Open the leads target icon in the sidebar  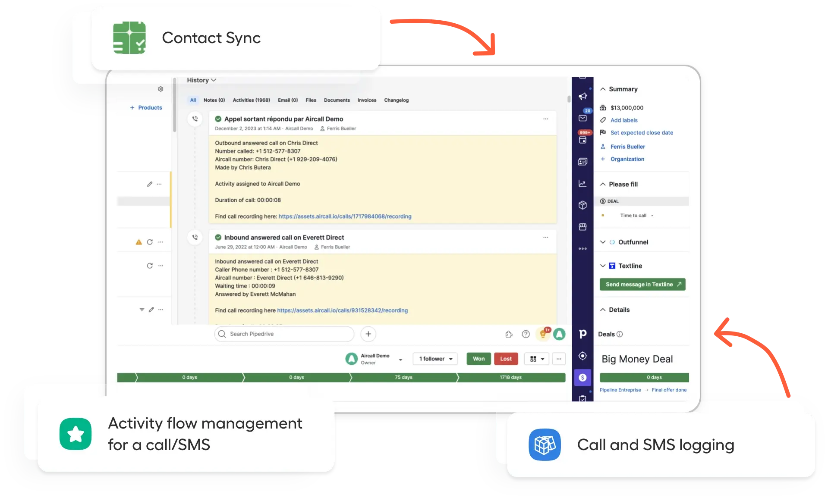582,356
